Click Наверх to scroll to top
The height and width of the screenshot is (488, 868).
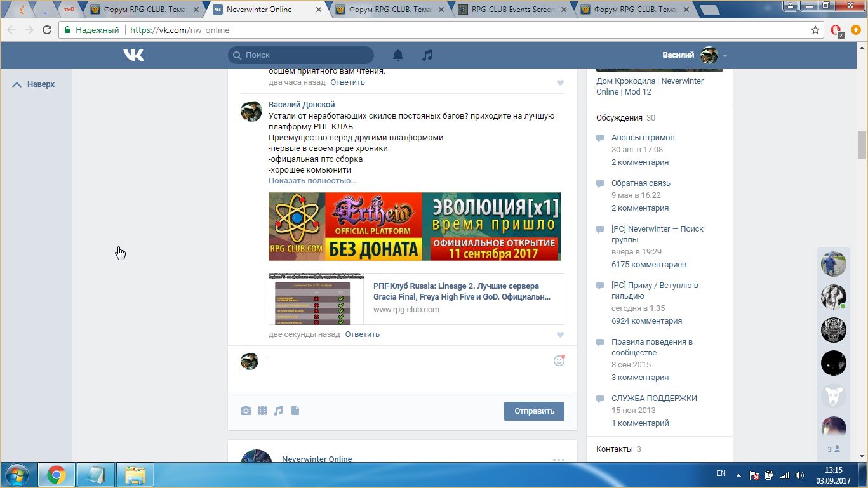point(35,84)
